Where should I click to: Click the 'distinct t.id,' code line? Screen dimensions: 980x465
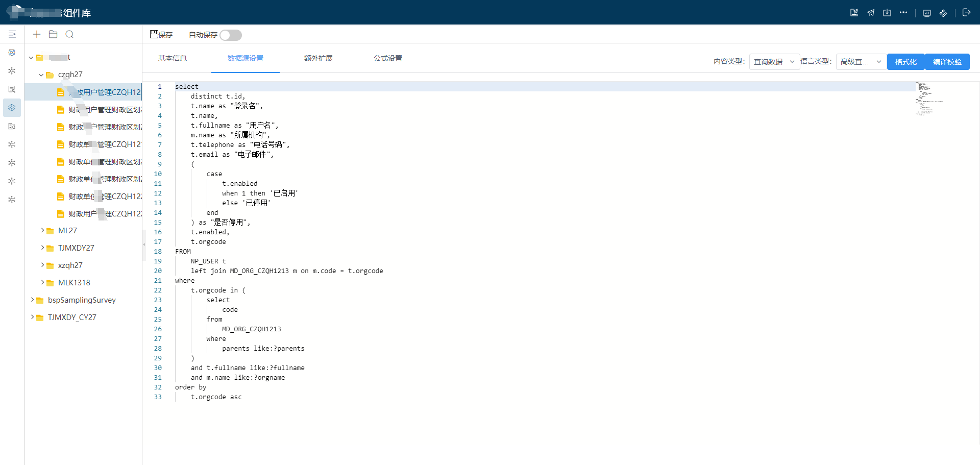coord(218,96)
